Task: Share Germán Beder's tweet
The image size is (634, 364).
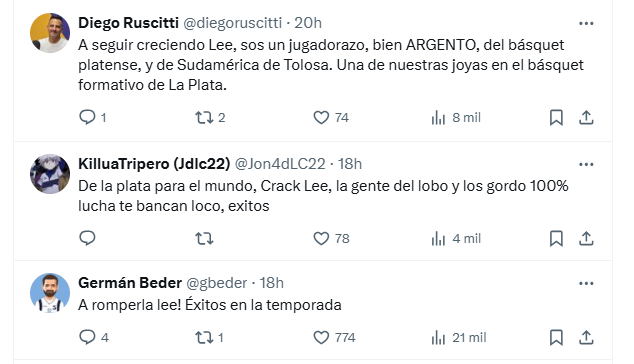Action: click(586, 337)
